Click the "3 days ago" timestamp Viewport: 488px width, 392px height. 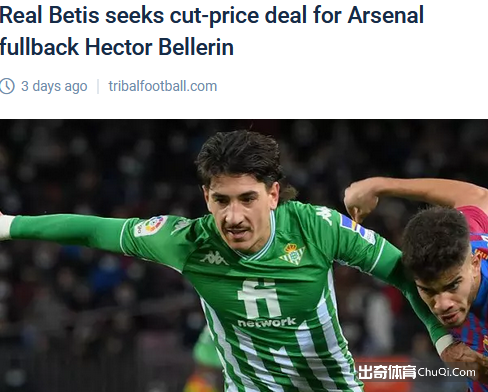54,86
